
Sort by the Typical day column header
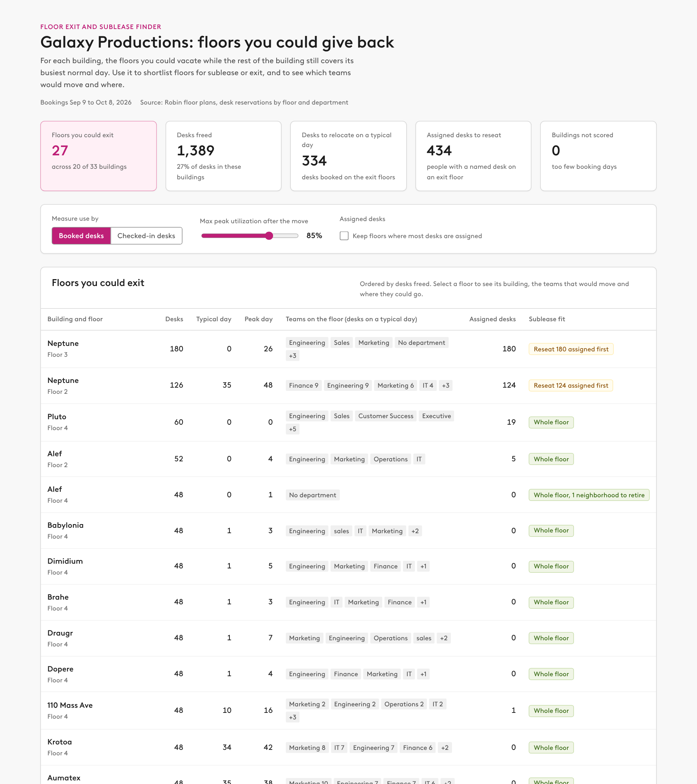(x=214, y=319)
